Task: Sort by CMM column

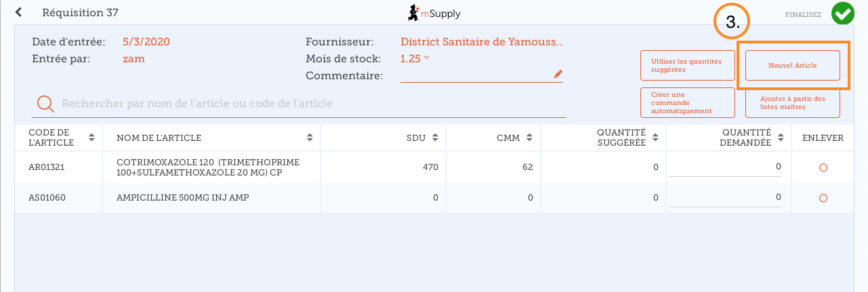Action: click(x=529, y=138)
